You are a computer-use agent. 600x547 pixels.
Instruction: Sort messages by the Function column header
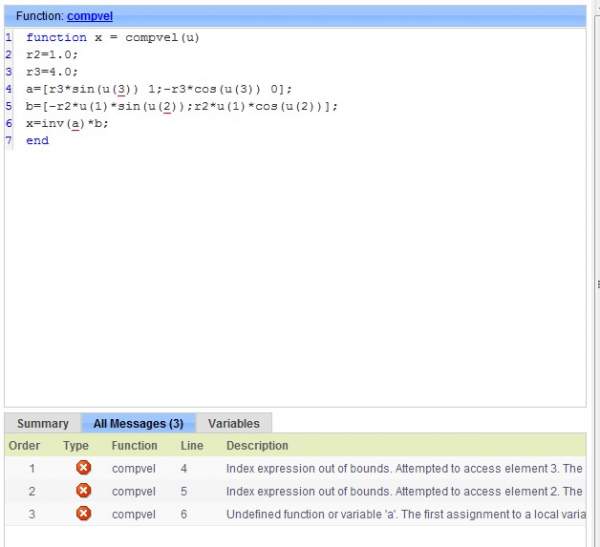point(134,446)
